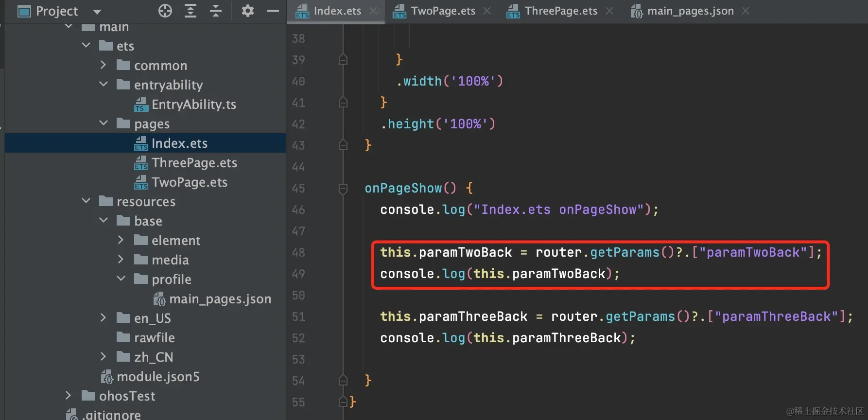This screenshot has height=420, width=868.
Task: Collapse the pages folder
Action: (104, 123)
